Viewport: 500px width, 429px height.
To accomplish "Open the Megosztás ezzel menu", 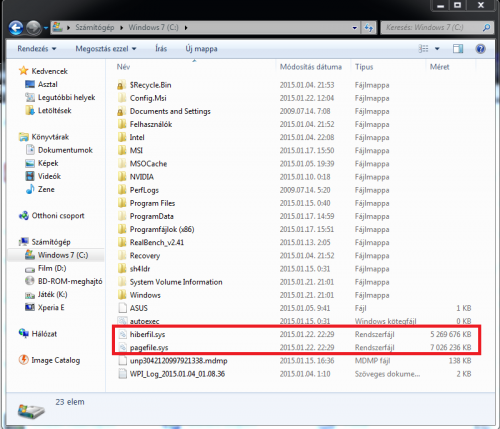I will 106,49.
